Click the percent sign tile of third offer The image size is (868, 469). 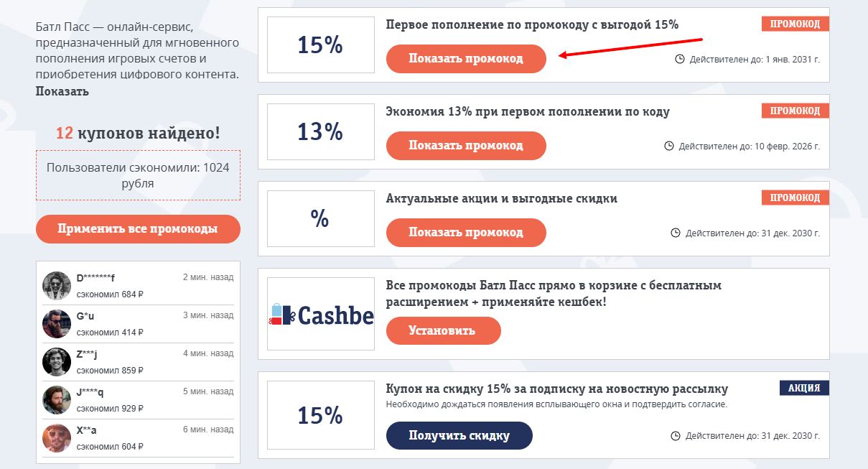click(320, 218)
